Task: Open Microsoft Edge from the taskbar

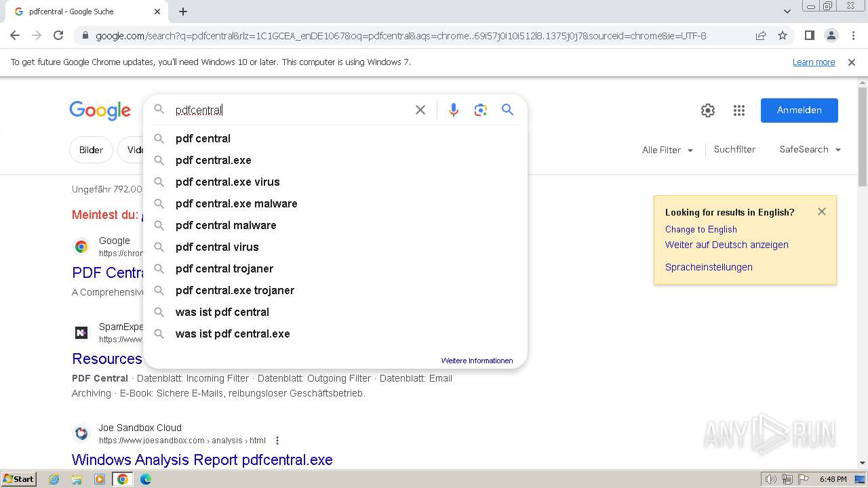Action: pyautogui.click(x=146, y=479)
